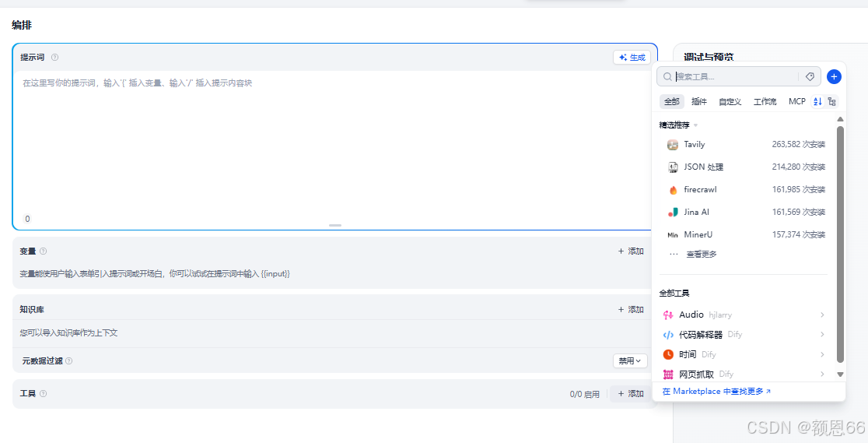Click the firecrawl flame icon

click(x=673, y=190)
